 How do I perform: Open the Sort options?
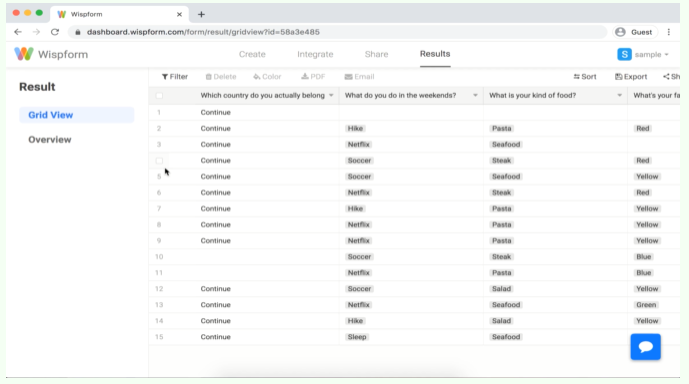point(585,76)
